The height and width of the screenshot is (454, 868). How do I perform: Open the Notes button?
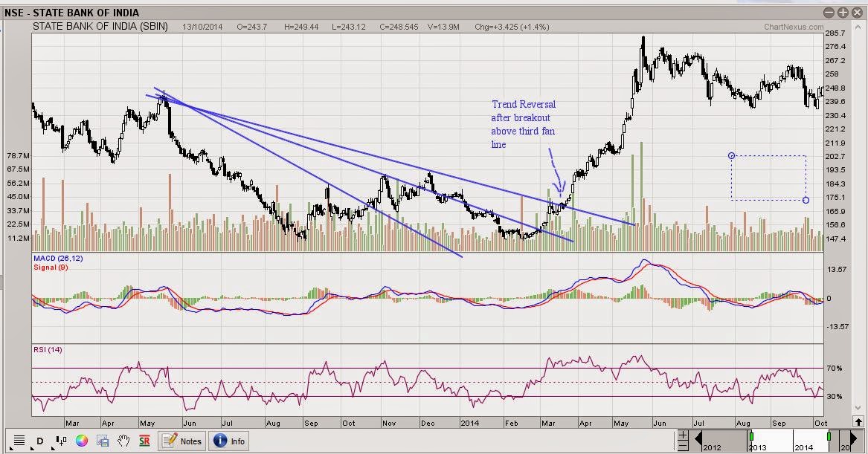point(182,441)
